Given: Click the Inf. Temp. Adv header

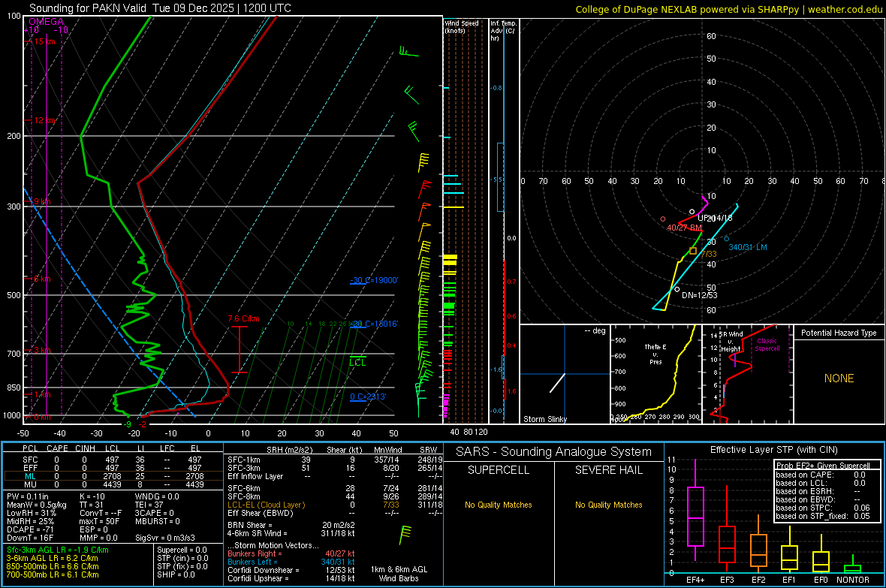Looking at the screenshot, I should coord(503,30).
